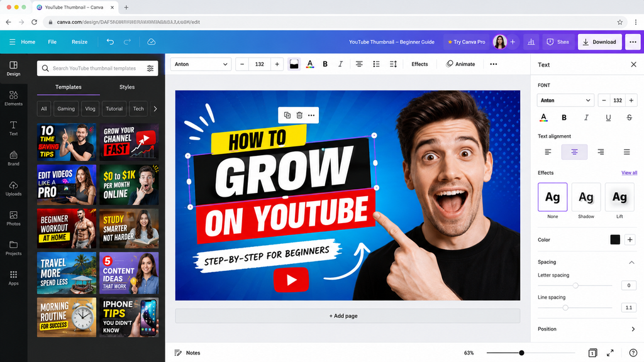
Task: Undo the last action
Action: click(110, 42)
